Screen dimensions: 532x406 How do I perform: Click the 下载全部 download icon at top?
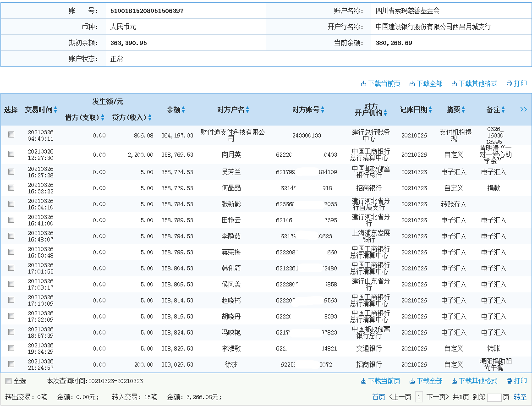[413, 84]
